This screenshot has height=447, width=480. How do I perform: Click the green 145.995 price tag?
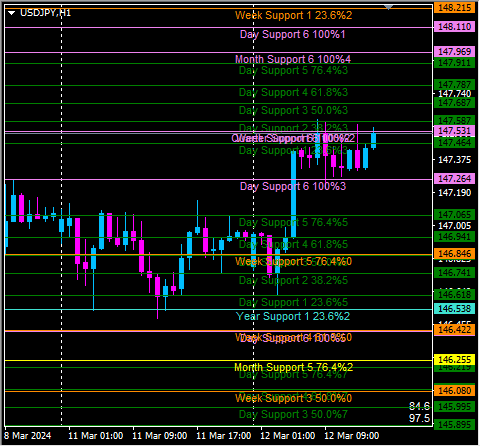[455, 407]
